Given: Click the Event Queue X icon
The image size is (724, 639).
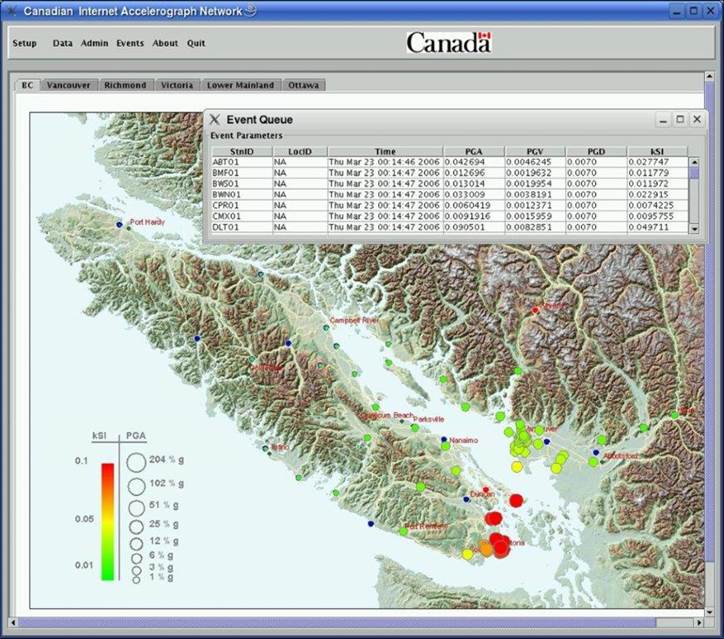Looking at the screenshot, I should (x=214, y=120).
